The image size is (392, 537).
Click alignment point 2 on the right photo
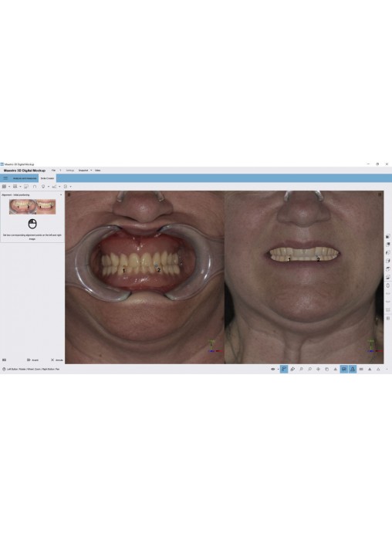pos(318,259)
